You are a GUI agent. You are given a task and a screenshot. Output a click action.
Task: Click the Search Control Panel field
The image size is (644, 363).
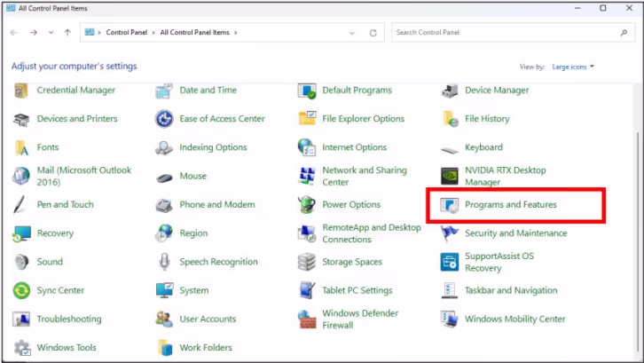pyautogui.click(x=513, y=33)
